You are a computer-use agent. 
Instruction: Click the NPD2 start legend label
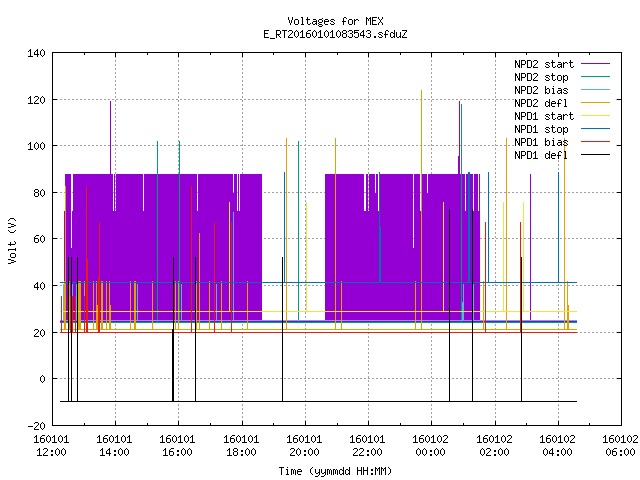pyautogui.click(x=544, y=64)
